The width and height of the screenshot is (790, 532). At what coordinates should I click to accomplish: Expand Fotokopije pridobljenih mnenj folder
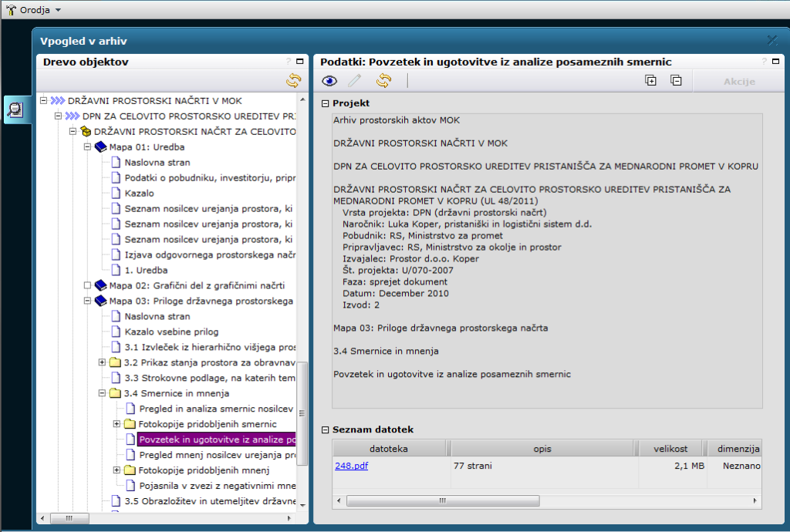117,470
